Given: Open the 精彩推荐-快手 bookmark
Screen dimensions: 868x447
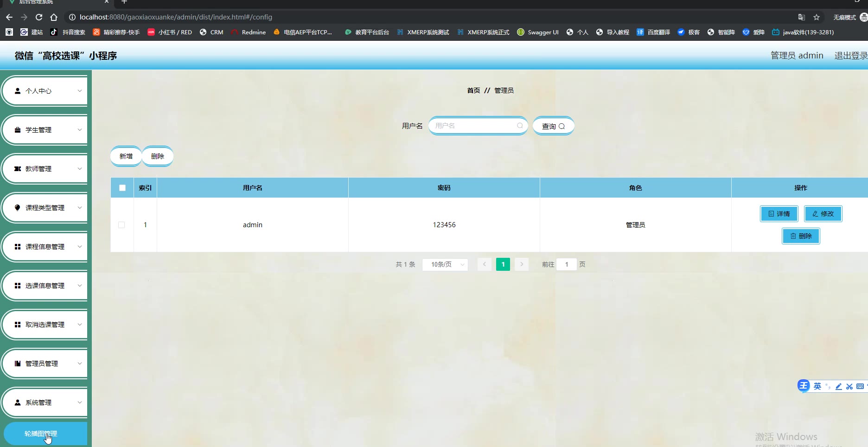Looking at the screenshot, I should (x=116, y=32).
